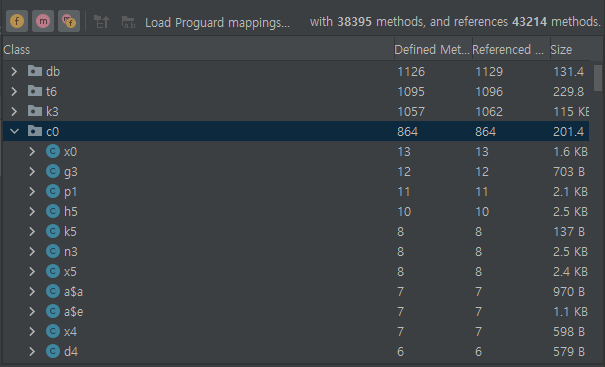Expand class x0 node

click(x=32, y=152)
